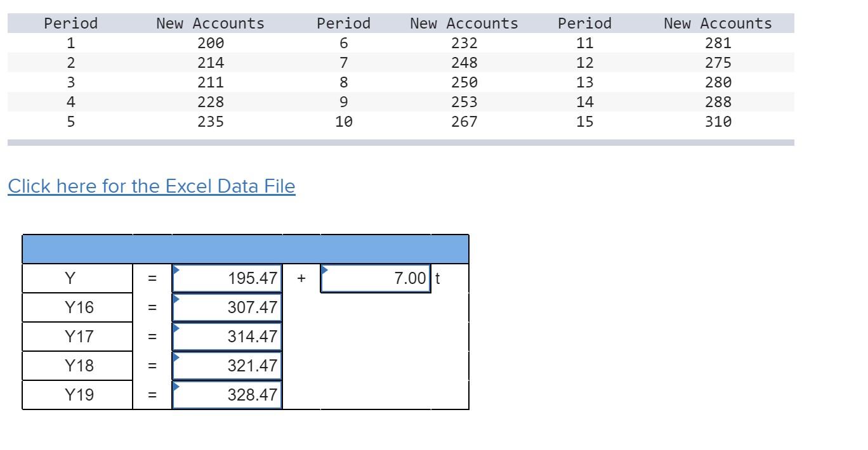868x450 pixels.
Task: Click the Y19 label cell
Action: (77, 395)
